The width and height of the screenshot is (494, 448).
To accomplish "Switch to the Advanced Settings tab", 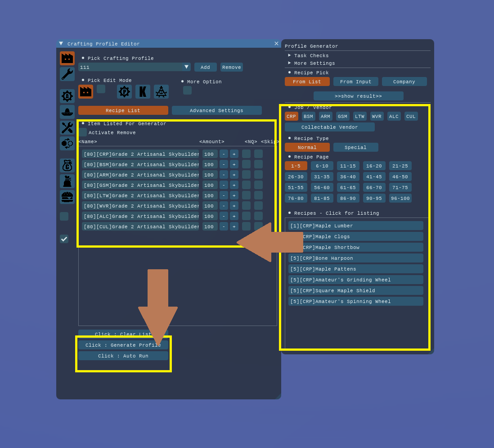I will (x=216, y=110).
